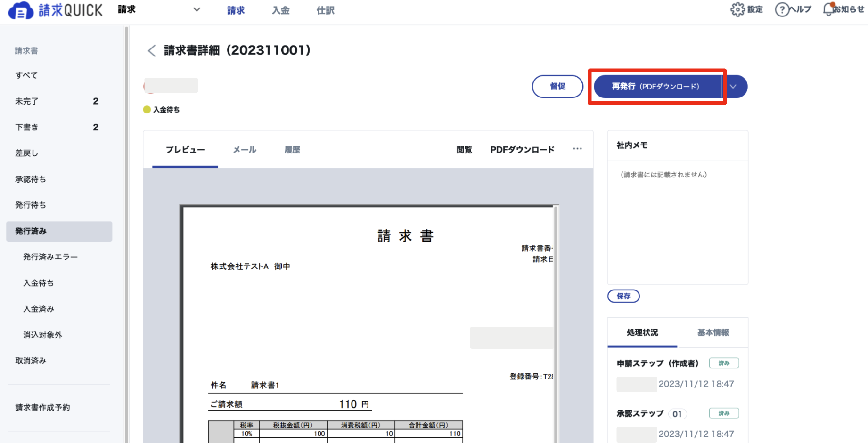The height and width of the screenshot is (443, 868).
Task: Switch to the 入金 top navigation tab
Action: coord(280,10)
